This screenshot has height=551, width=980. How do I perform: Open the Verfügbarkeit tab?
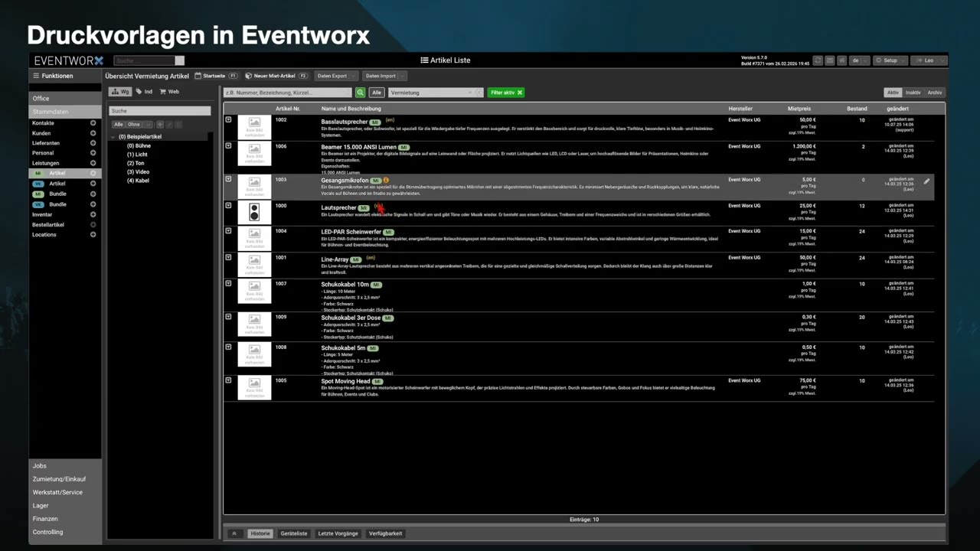(385, 533)
